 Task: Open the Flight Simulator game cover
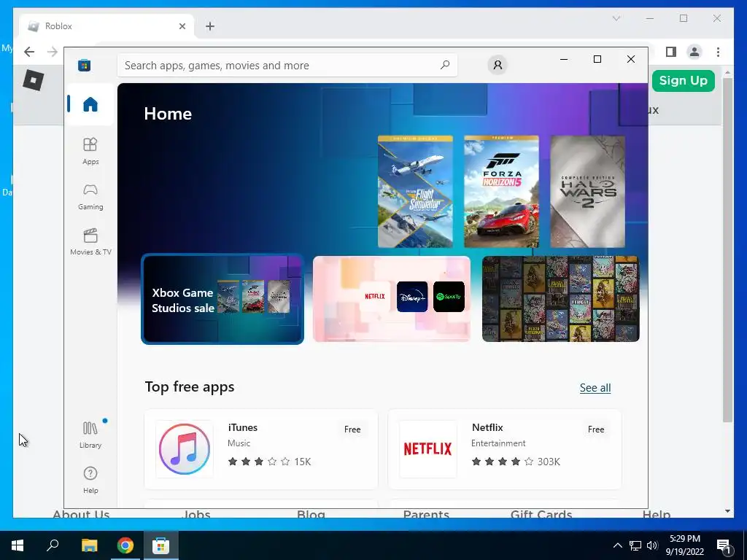(x=415, y=192)
